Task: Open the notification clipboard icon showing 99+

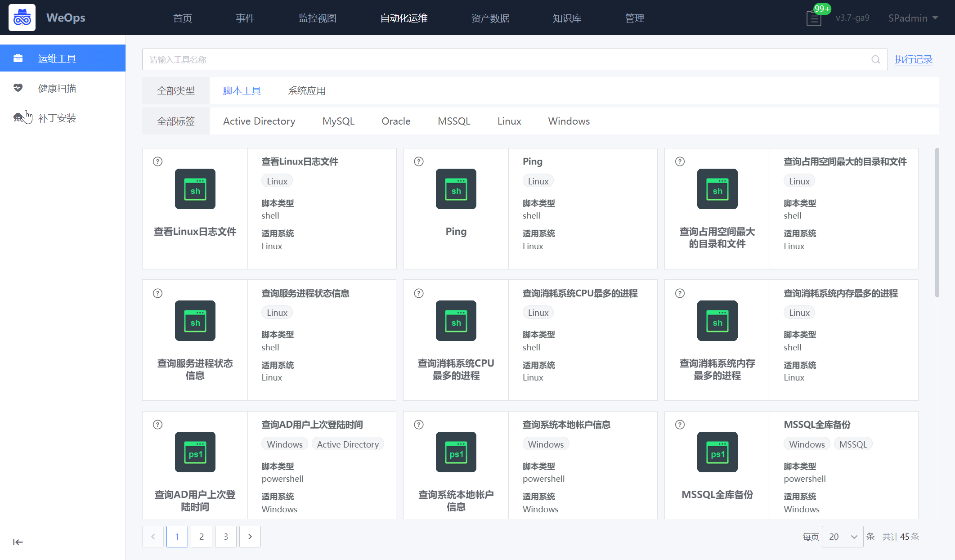Action: 813,19
